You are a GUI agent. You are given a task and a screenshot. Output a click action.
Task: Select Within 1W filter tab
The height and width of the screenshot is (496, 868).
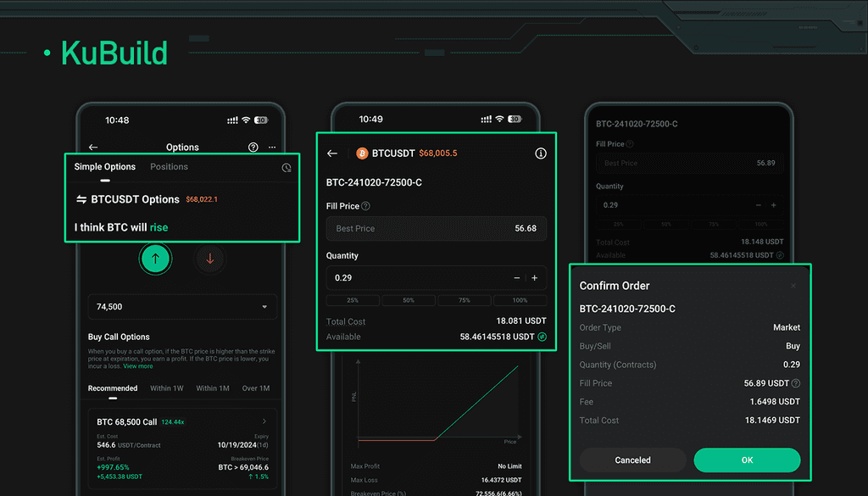(167, 388)
